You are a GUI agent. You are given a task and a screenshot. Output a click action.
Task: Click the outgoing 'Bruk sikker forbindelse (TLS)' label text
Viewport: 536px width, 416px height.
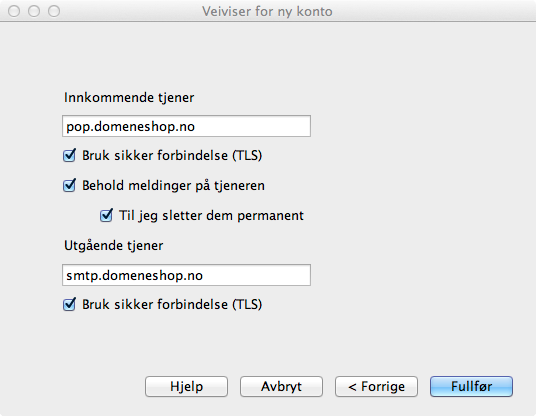[172, 304]
